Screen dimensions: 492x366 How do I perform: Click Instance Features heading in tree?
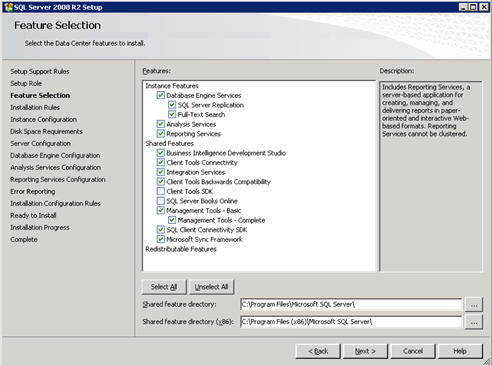(x=172, y=86)
